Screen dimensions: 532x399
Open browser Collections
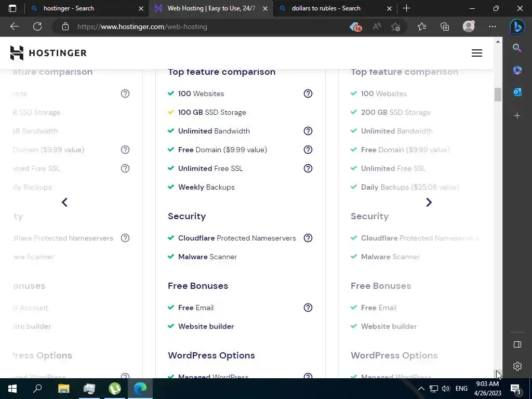tap(445, 26)
